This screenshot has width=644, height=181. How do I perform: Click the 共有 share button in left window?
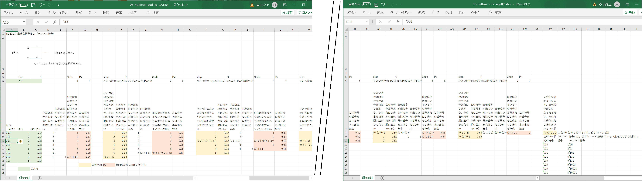(287, 13)
